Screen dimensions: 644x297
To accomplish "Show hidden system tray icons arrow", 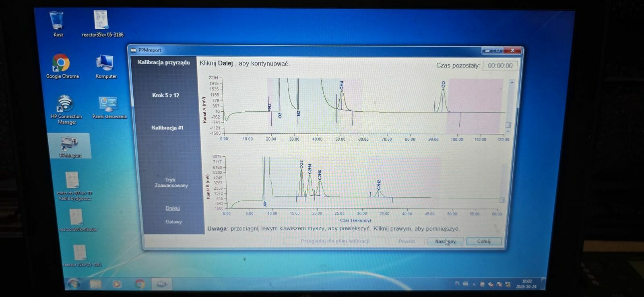I will click(474, 284).
